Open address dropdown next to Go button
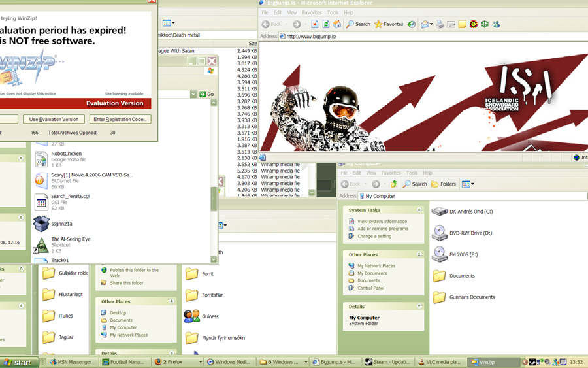The width and height of the screenshot is (588, 368). point(193,94)
